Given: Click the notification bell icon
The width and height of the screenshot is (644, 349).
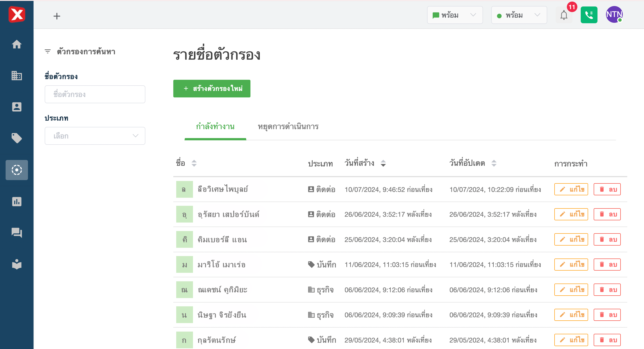Looking at the screenshot, I should pos(563,15).
